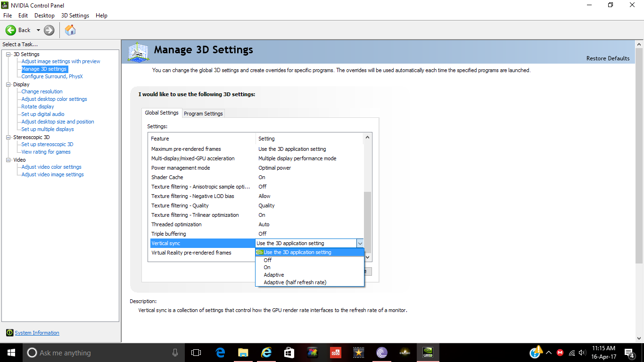Click the Manage 3D Settings header icon
Image resolution: width=644 pixels, height=362 pixels.
click(139, 52)
